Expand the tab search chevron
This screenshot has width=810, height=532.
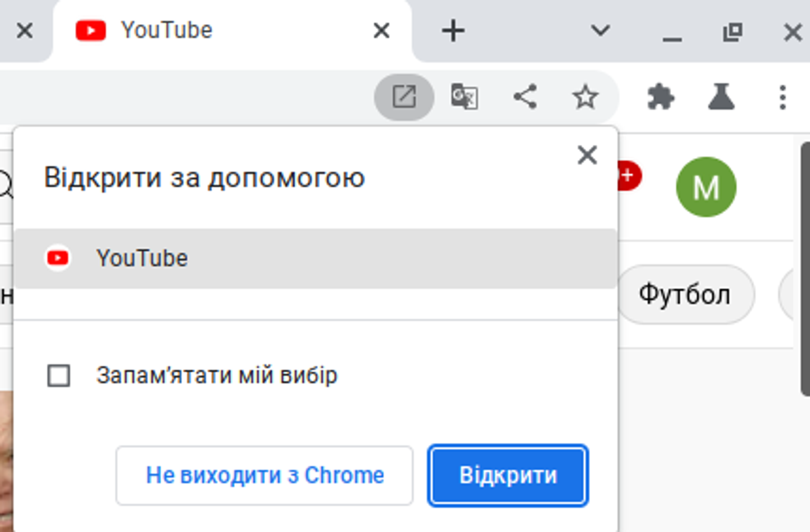point(600,30)
